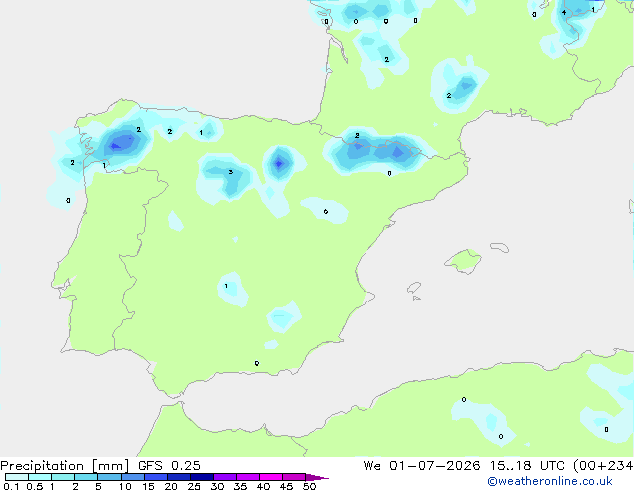Click the '45' legend scale label
The image size is (634, 490).
(286, 486)
